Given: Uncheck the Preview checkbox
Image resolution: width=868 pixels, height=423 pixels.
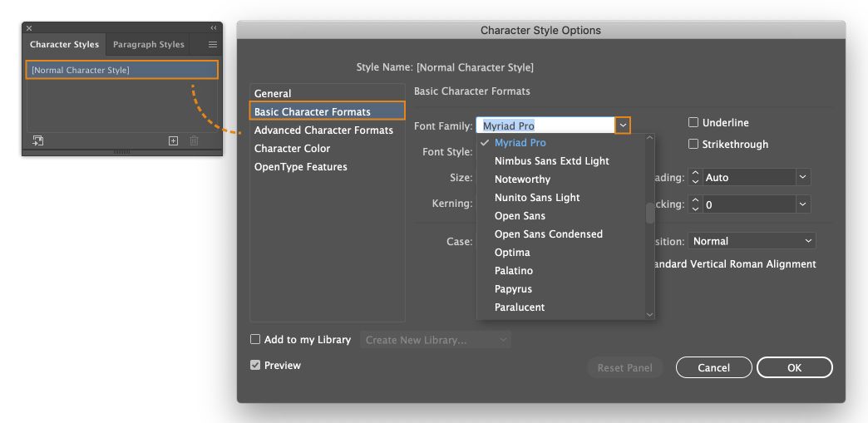Looking at the screenshot, I should (256, 365).
